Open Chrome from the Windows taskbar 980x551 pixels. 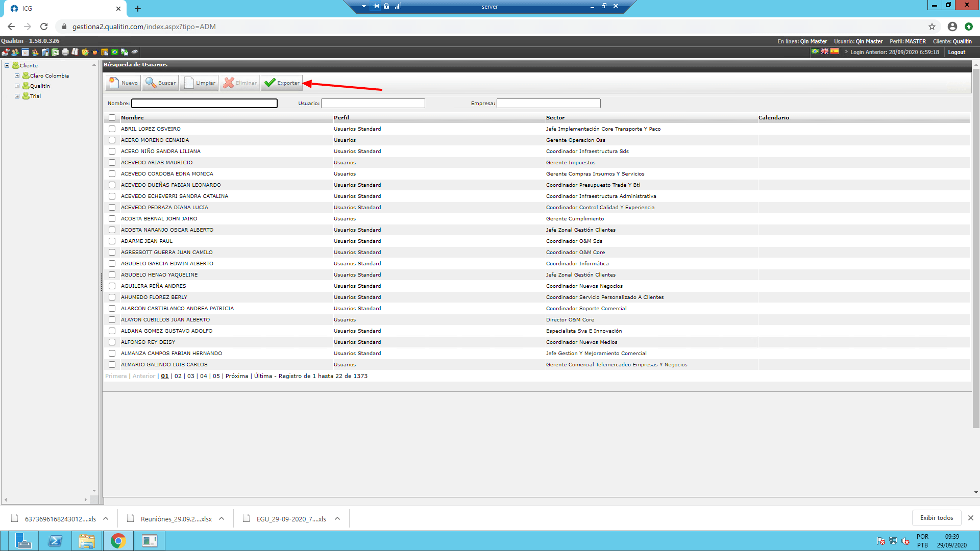[x=118, y=541]
